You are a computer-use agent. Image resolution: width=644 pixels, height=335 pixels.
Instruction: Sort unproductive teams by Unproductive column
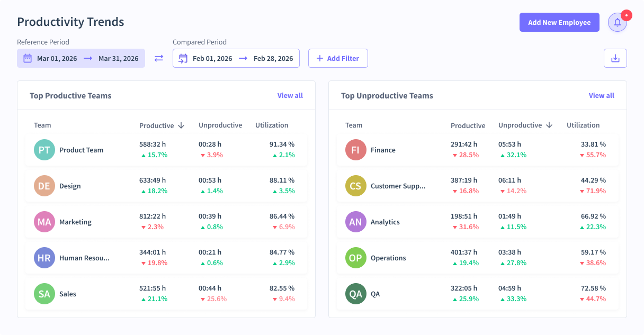[x=525, y=125]
